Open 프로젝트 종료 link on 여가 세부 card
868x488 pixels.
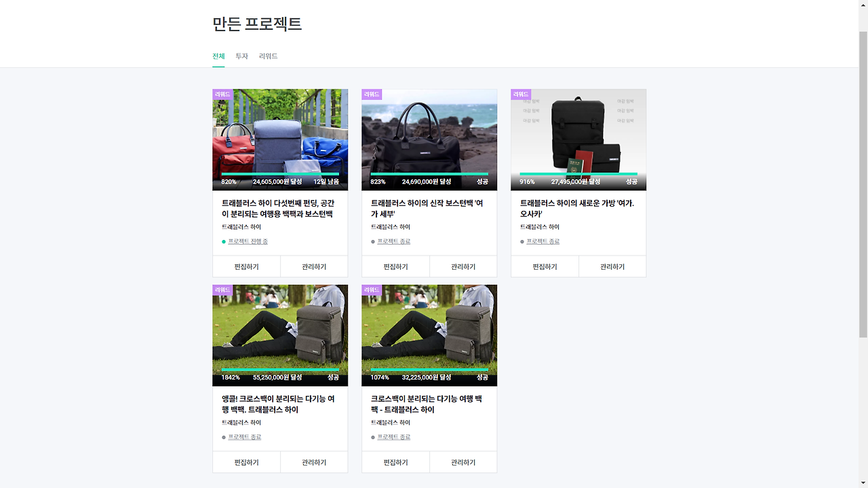tap(394, 241)
